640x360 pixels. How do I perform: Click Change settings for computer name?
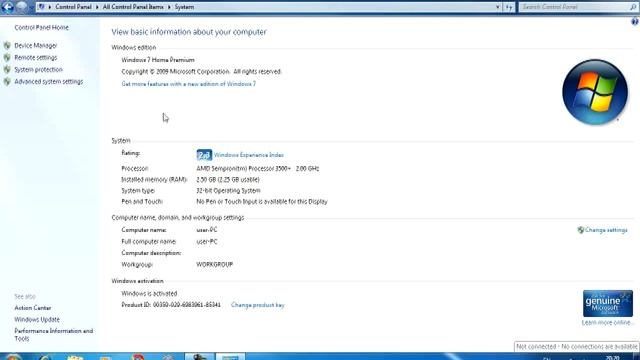pos(606,230)
